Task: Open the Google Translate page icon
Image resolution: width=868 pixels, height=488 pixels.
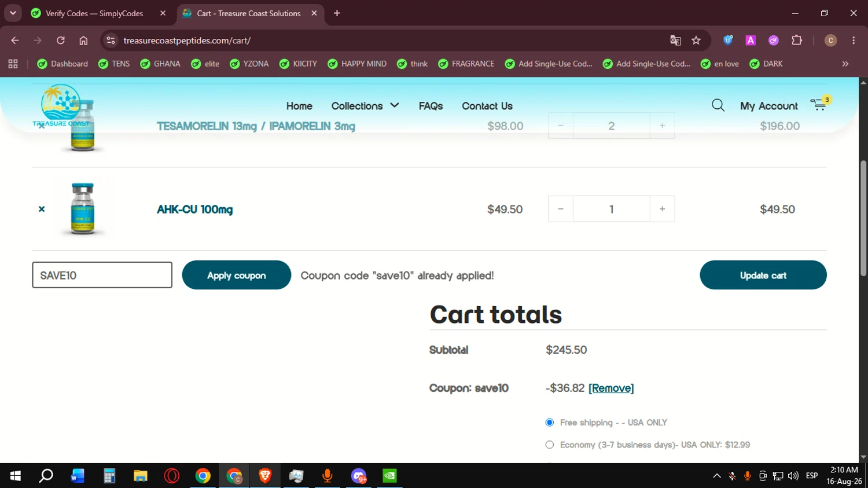Action: coord(675,41)
